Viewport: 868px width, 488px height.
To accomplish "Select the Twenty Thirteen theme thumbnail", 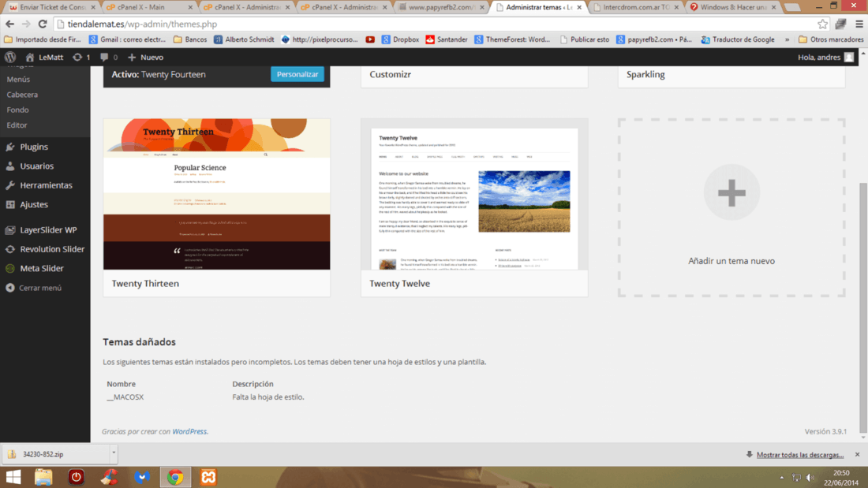I will tap(216, 194).
